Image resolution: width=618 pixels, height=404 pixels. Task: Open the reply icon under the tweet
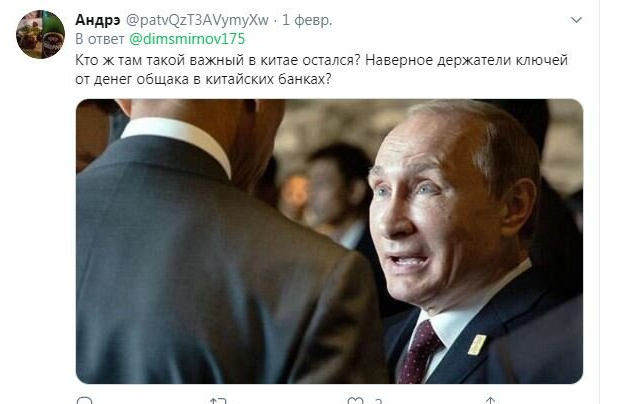tap(84, 401)
